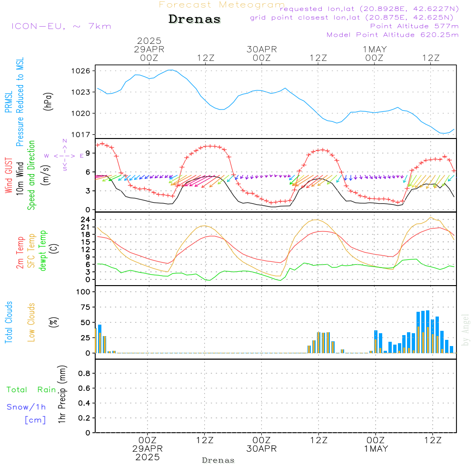Click the 0.8 precipitation tick label

[x=84, y=373]
